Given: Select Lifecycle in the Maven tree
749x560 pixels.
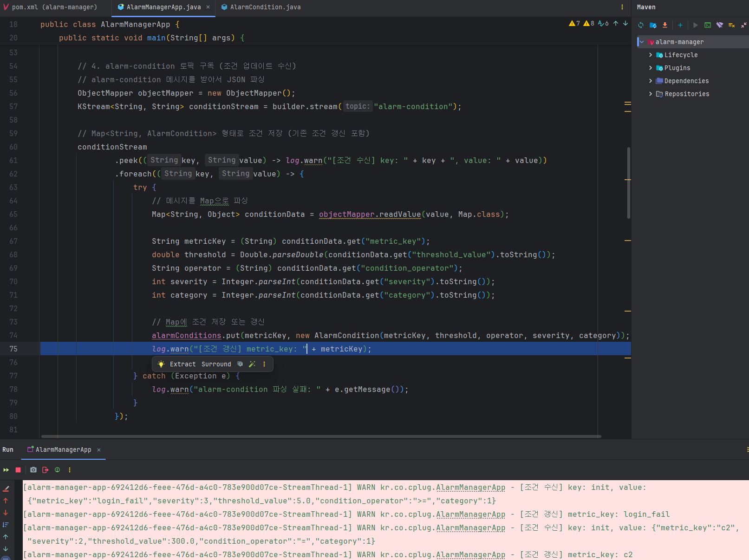Looking at the screenshot, I should click(x=681, y=55).
